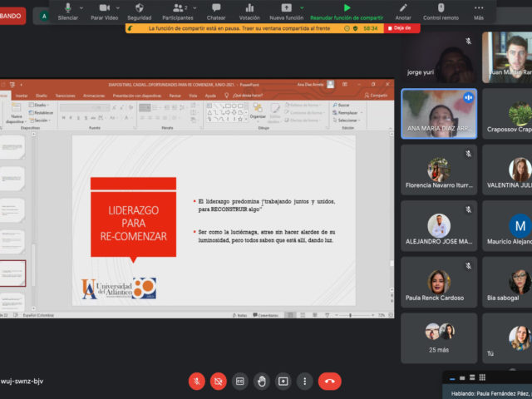Open the 25 más participants tile
532x399 pixels.
tap(439, 338)
